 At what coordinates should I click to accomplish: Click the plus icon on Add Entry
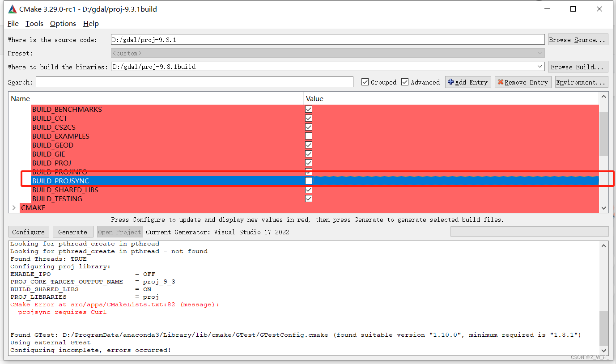[451, 82]
